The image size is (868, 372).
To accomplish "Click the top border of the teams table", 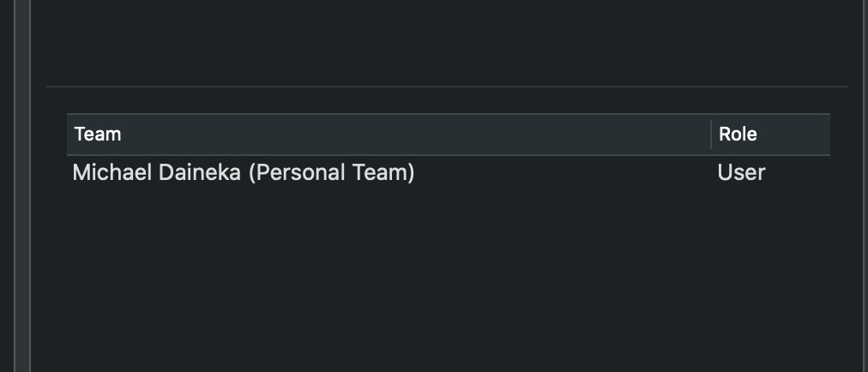I will point(449,114).
